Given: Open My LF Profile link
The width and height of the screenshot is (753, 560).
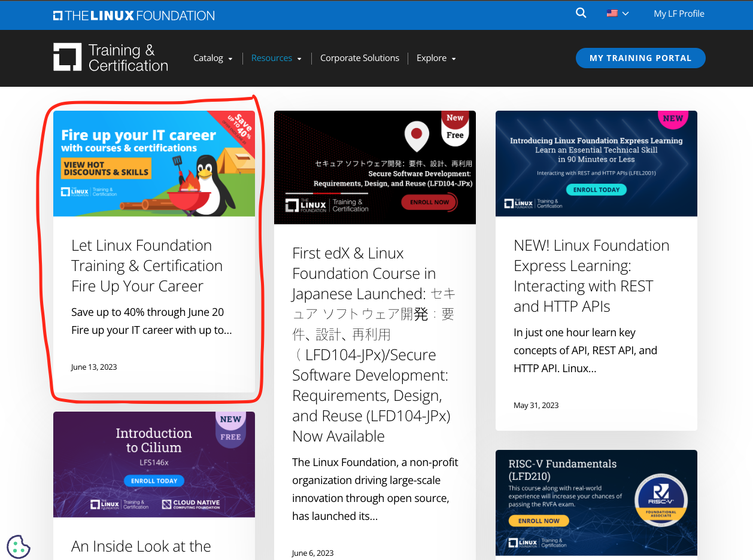Looking at the screenshot, I should [x=679, y=13].
